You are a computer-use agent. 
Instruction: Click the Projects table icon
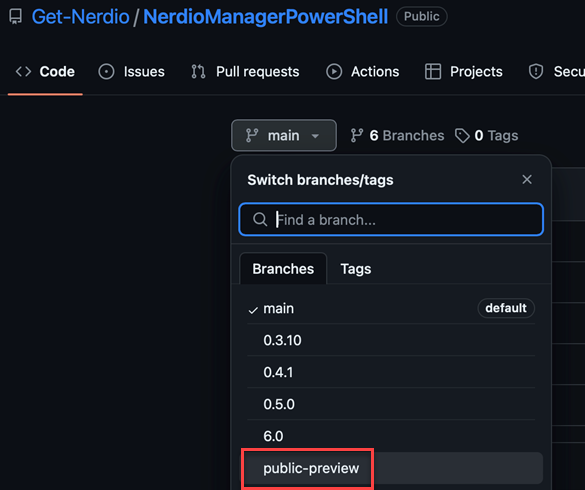coord(433,72)
